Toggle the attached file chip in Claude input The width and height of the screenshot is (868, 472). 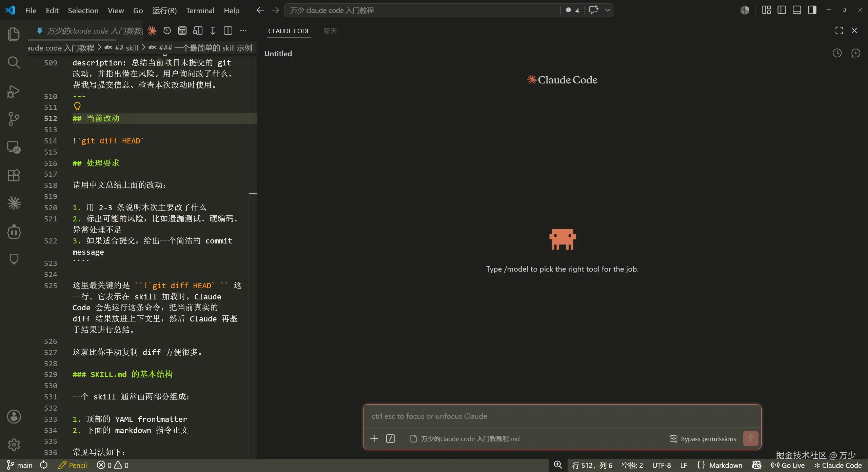(465, 439)
